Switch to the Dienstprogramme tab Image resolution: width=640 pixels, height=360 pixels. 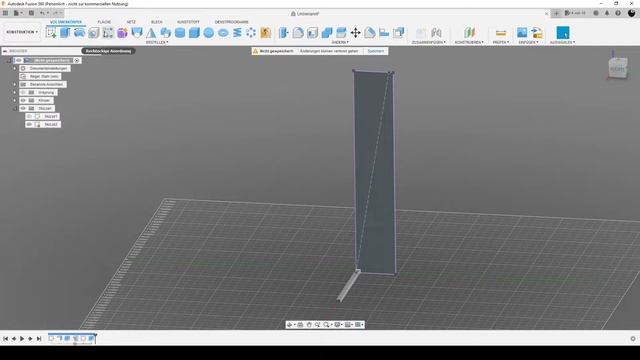(231, 22)
